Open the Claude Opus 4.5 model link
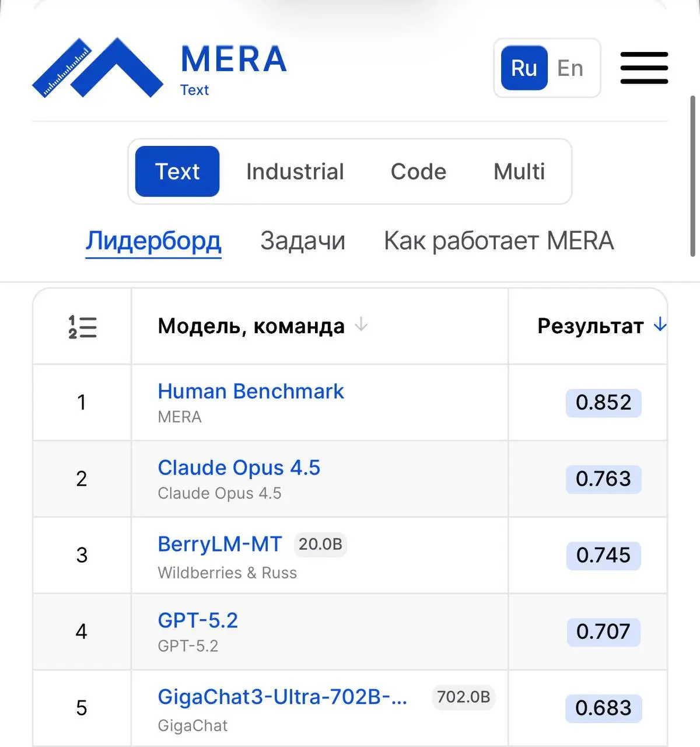The width and height of the screenshot is (700, 747). [x=239, y=467]
